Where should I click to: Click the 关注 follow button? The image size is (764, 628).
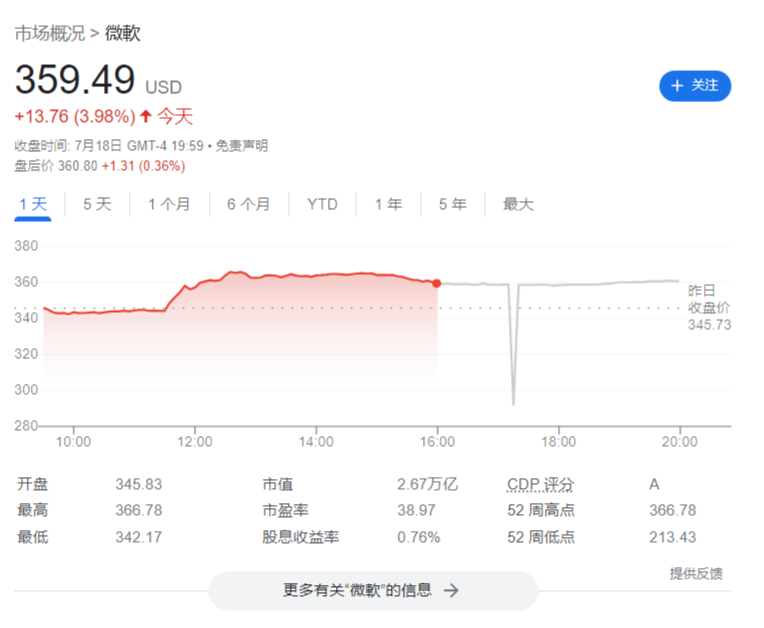[695, 85]
